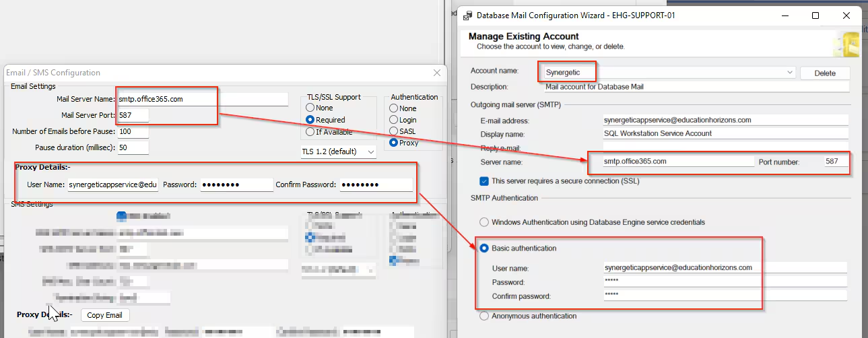Image resolution: width=868 pixels, height=338 pixels.
Task: Click the Mail Server Port field
Action: pyautogui.click(x=133, y=115)
